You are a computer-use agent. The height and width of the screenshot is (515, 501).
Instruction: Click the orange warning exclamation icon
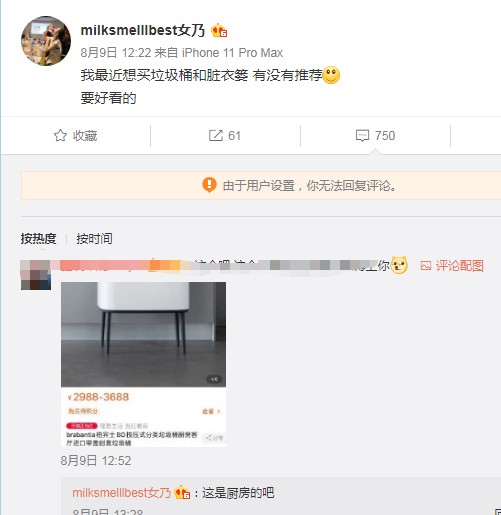click(x=209, y=185)
